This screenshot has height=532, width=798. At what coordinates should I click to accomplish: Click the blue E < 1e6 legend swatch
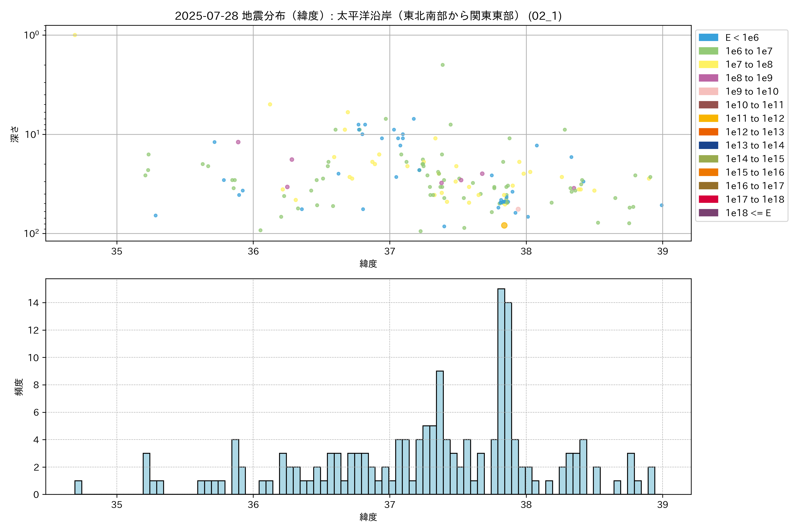pyautogui.click(x=708, y=38)
